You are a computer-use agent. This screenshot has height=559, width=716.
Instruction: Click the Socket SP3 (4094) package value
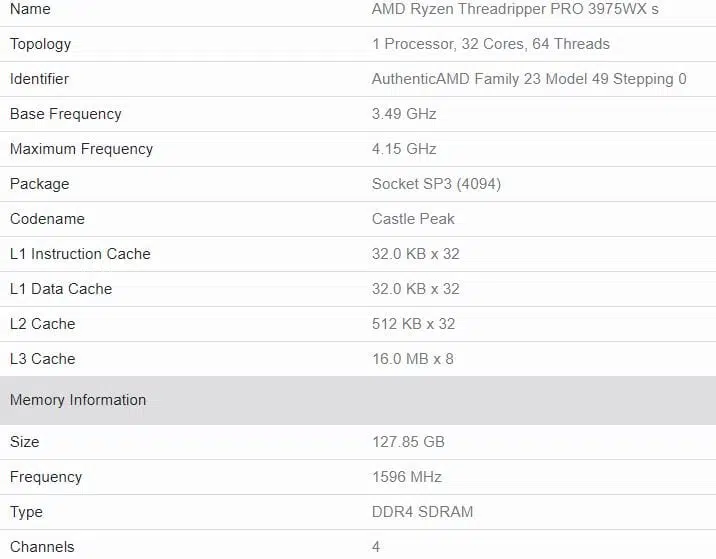pyautogui.click(x=436, y=184)
